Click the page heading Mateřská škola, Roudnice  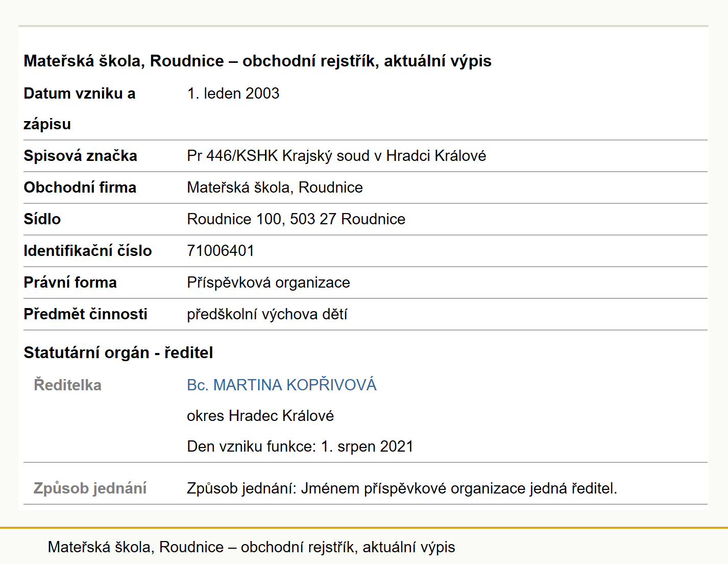[257, 61]
